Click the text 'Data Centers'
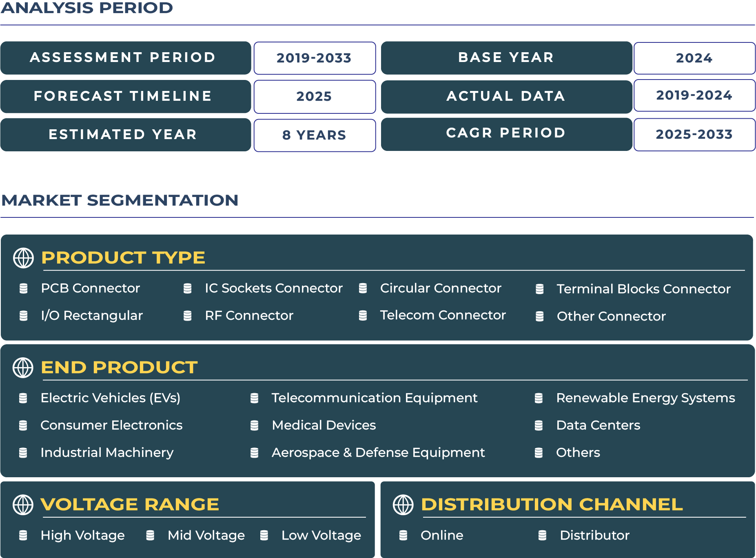This screenshot has width=756, height=558. click(598, 425)
